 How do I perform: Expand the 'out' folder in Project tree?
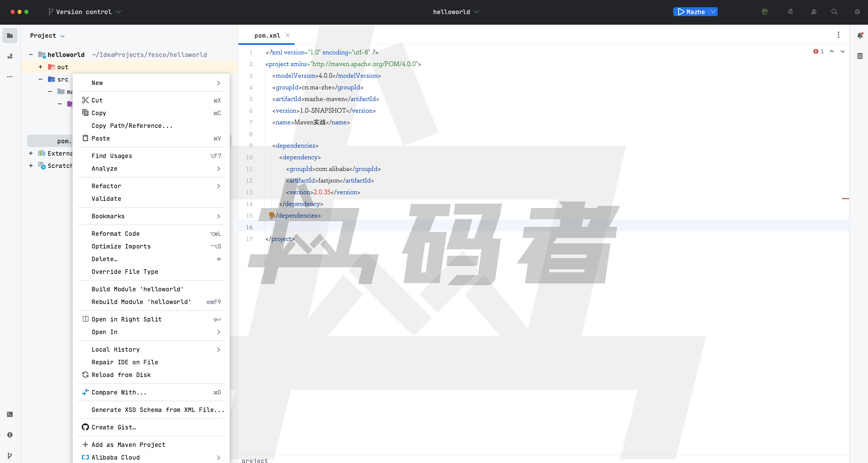click(x=40, y=67)
